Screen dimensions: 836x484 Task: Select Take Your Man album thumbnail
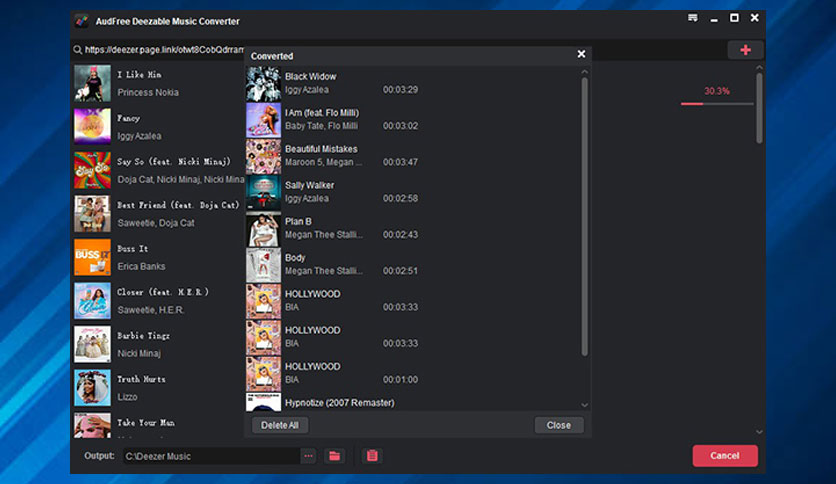(x=92, y=425)
